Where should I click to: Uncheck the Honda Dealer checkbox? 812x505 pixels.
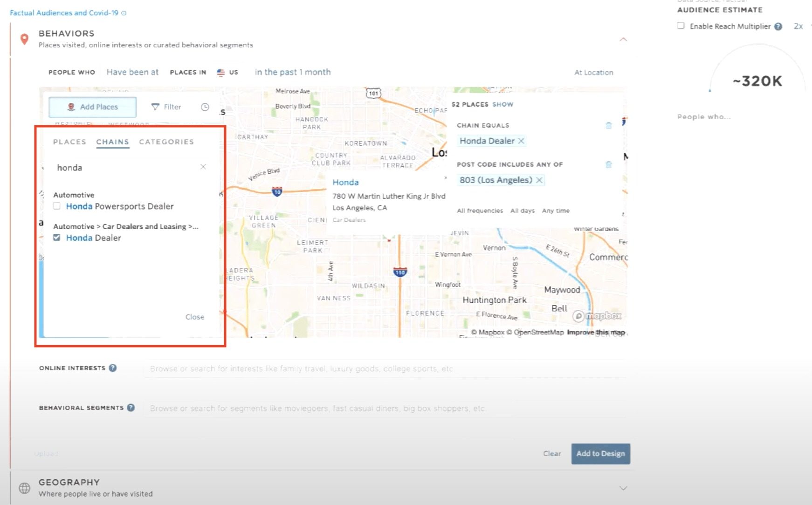pos(57,238)
